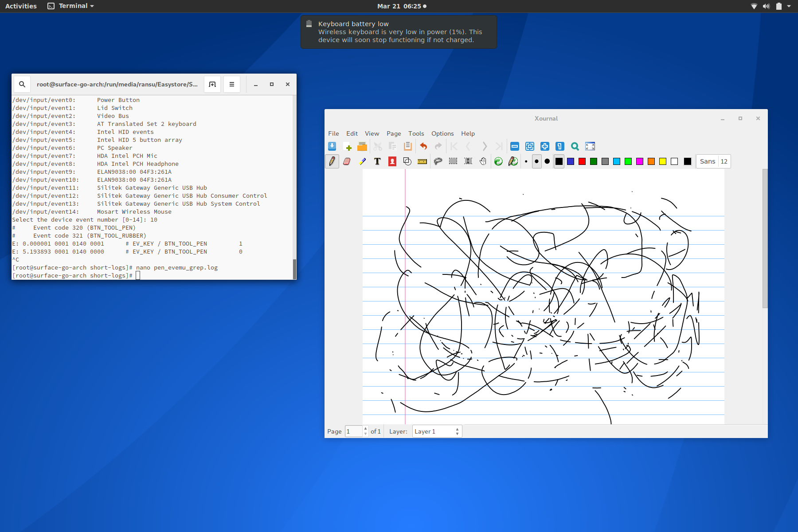Open the Sans font selector

708,161
